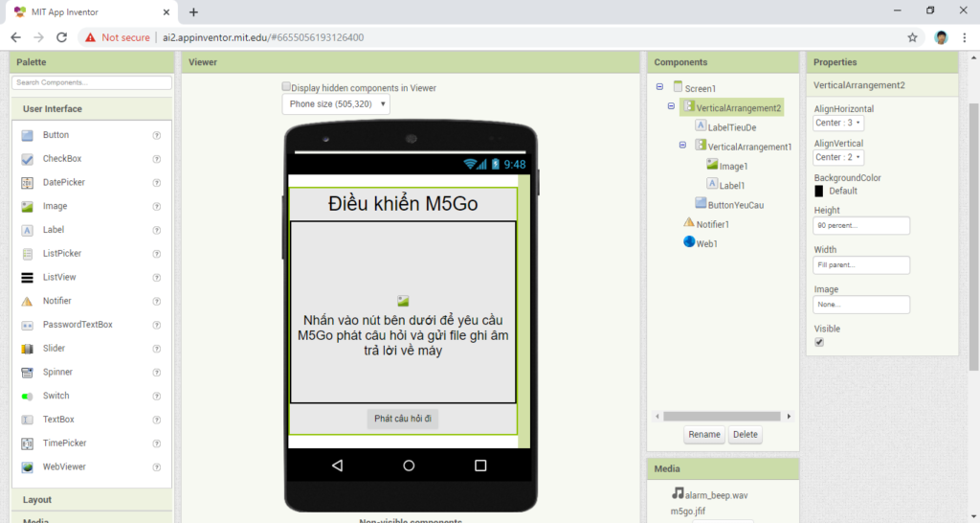
Task: Select the Notifier warning icon in Palette
Action: [x=27, y=301]
